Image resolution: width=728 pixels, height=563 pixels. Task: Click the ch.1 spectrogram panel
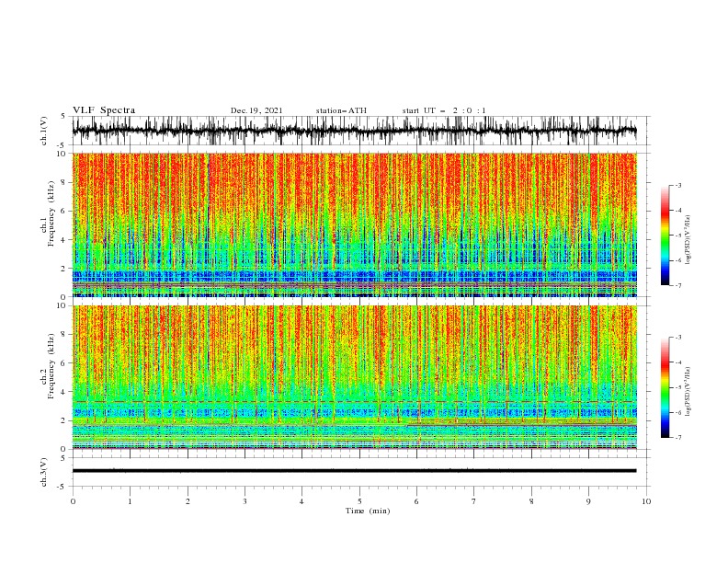[x=355, y=224]
